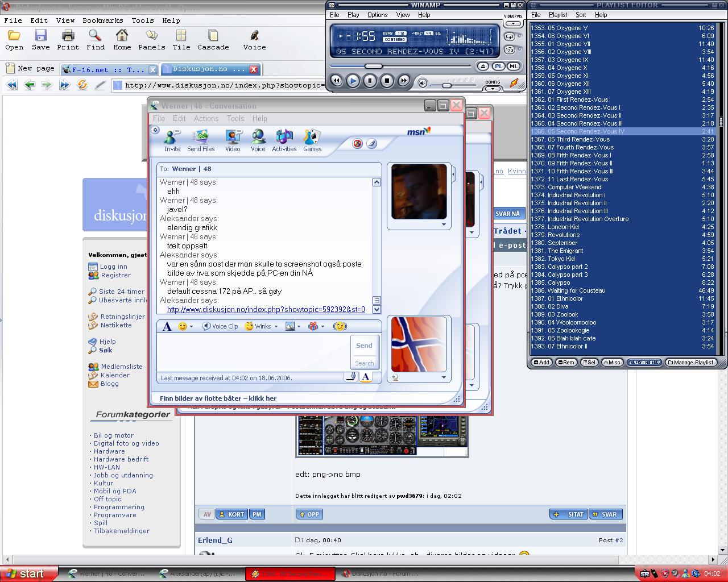The image size is (728, 582).
Task: Click the message input box in MSN
Action: (x=253, y=352)
